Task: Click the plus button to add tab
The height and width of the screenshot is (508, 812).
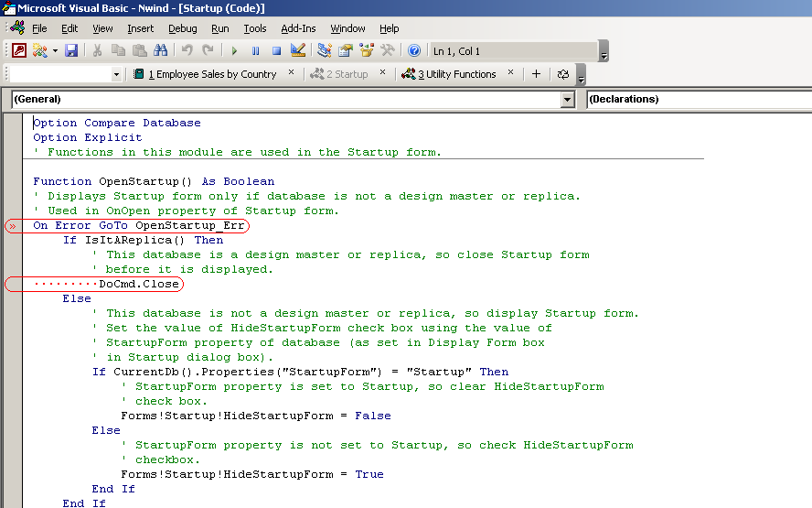Action: [536, 74]
